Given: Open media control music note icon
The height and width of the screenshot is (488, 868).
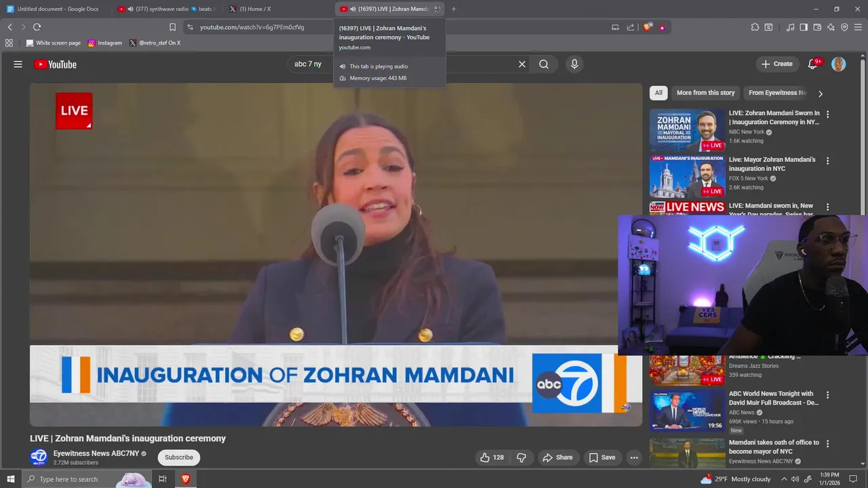Looking at the screenshot, I should pos(790,27).
